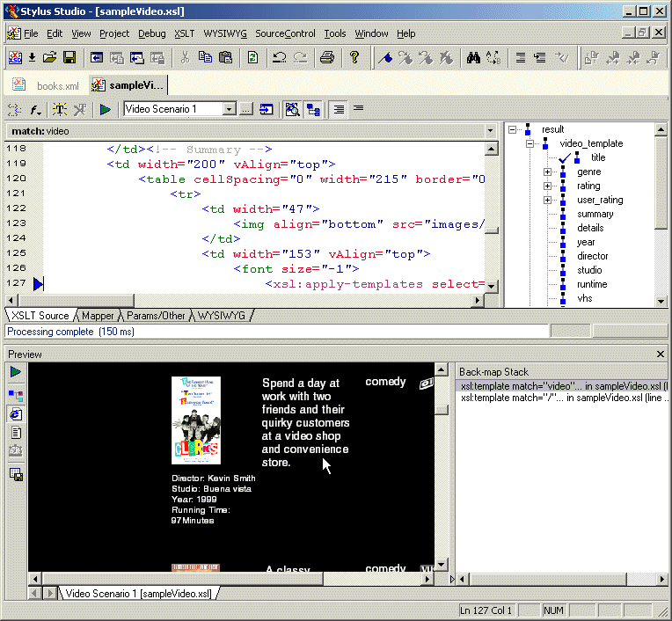Toggle the text preview view button

[16, 433]
